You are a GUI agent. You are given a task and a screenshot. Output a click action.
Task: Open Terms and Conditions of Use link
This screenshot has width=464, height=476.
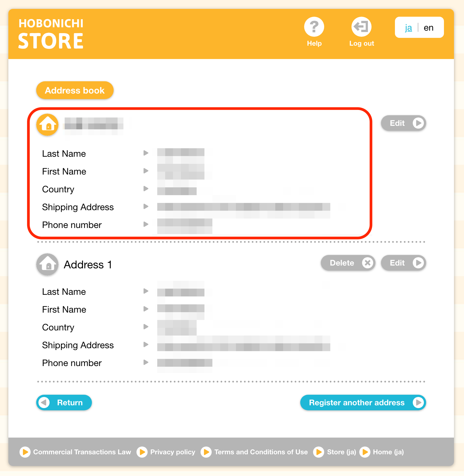[261, 452]
